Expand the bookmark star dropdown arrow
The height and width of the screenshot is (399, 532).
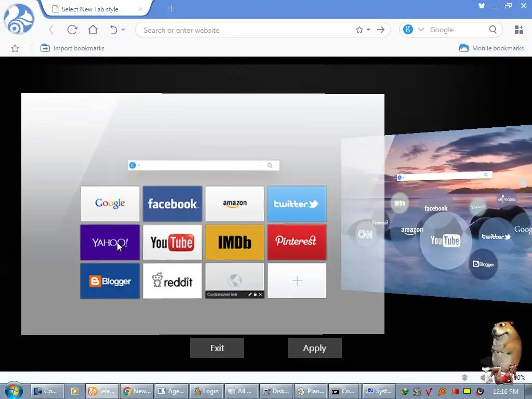(x=368, y=30)
